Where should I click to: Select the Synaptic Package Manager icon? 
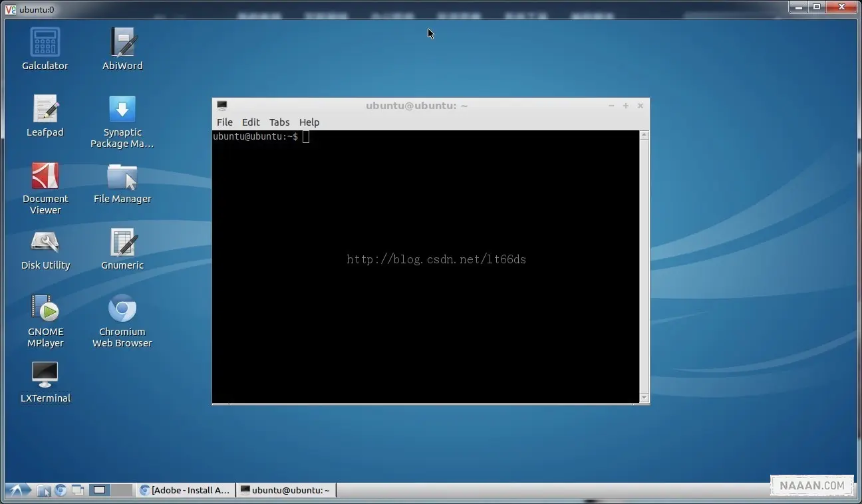(x=122, y=109)
